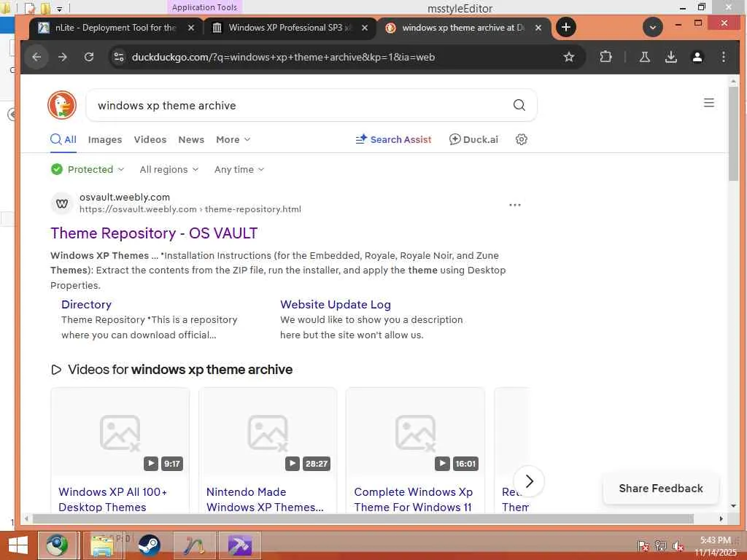
Task: Show next videos with the arrow
Action: pyautogui.click(x=529, y=481)
